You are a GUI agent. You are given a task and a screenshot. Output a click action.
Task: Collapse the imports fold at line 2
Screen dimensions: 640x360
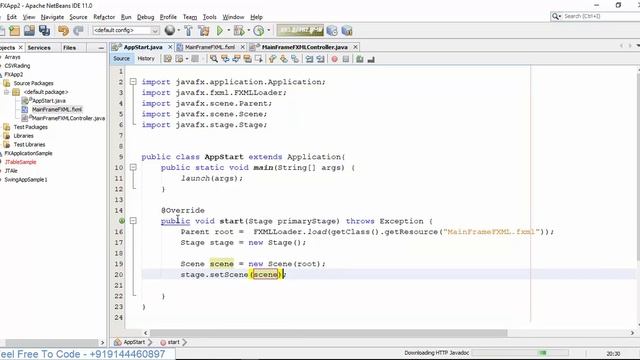coord(133,82)
